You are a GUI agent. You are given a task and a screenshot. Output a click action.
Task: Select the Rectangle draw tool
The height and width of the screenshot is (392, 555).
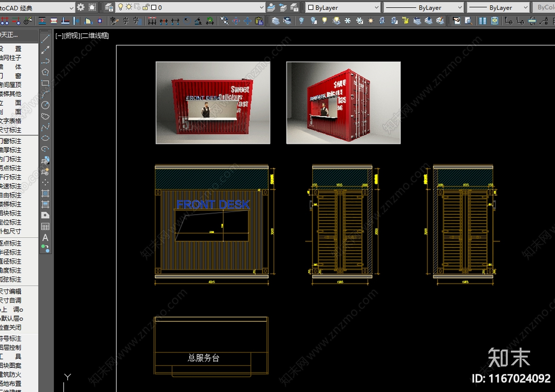45,83
